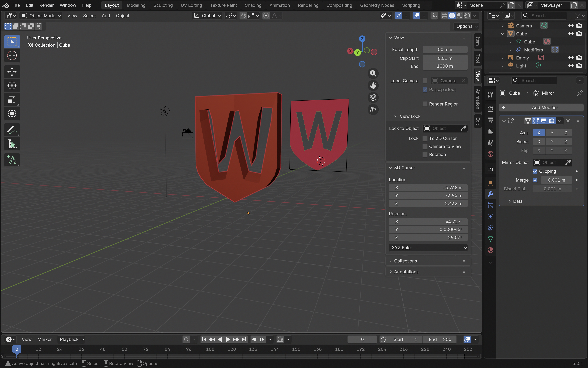588x368 pixels.
Task: Open the XYZ Euler rotation dropdown
Action: coord(428,247)
